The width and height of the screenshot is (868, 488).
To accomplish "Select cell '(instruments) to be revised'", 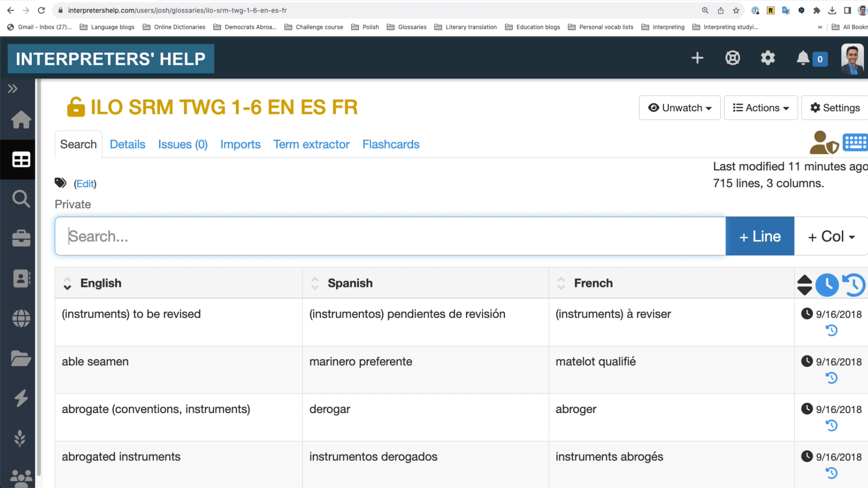I will [179, 322].
